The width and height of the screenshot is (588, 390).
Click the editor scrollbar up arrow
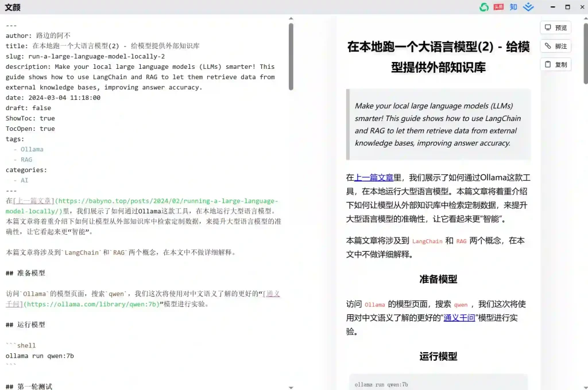[291, 18]
